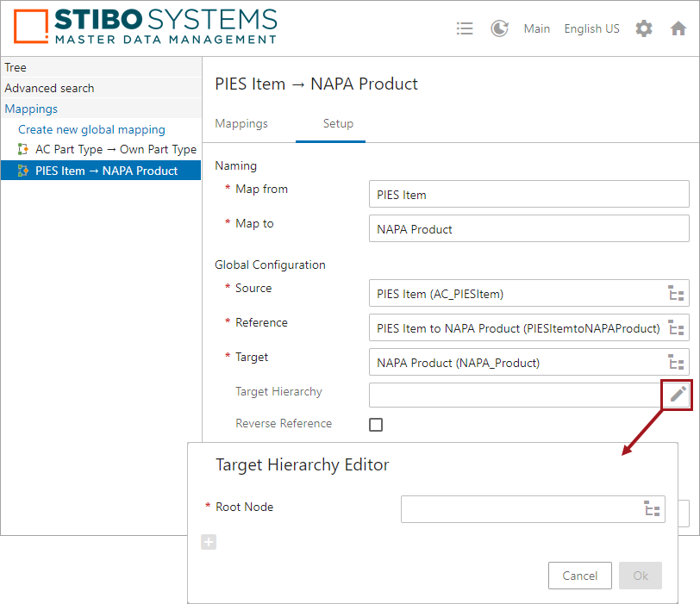Open node picker icon in Reference field
Viewport: 700px width, 604px height.
pyautogui.click(x=676, y=327)
